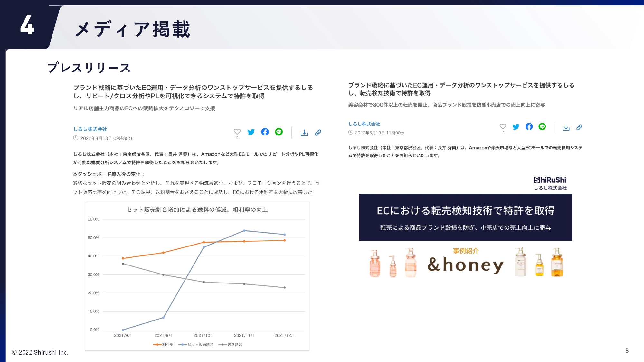The width and height of the screenshot is (644, 362).
Task: Share the left press release on Facebook
Action: tap(265, 132)
